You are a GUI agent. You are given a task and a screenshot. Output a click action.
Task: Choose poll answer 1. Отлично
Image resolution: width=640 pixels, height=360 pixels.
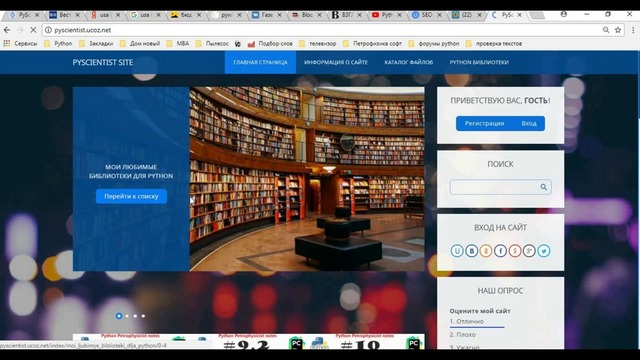click(467, 322)
